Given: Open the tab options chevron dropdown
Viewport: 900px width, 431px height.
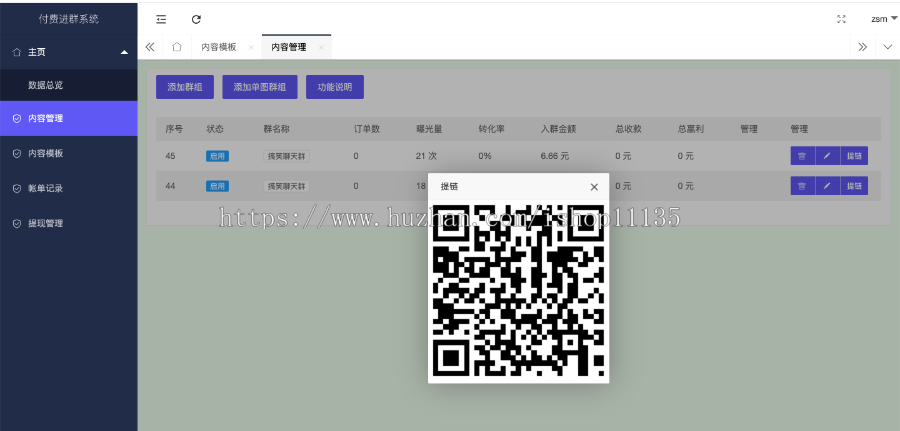Looking at the screenshot, I should [887, 47].
